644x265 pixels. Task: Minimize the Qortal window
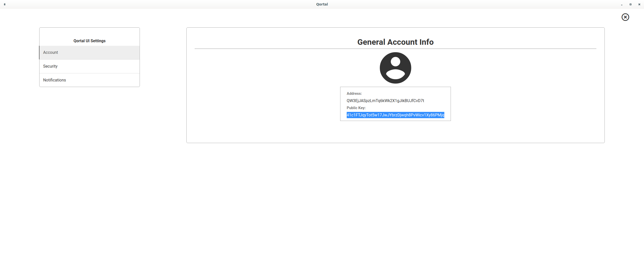click(622, 5)
